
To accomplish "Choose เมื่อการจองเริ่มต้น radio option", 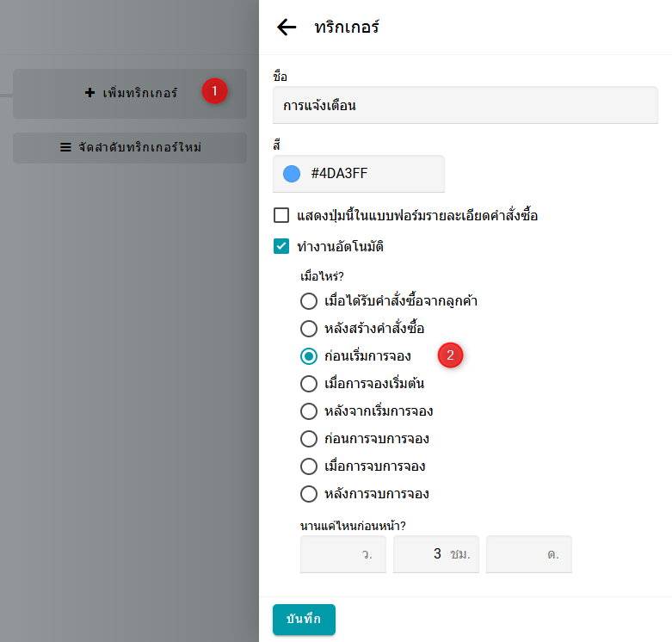I will [309, 384].
